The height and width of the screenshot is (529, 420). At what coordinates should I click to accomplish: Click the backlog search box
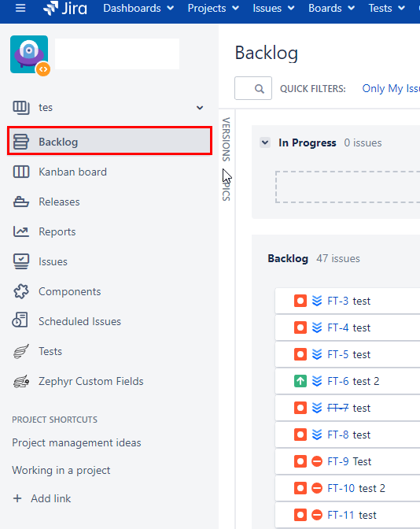[253, 88]
